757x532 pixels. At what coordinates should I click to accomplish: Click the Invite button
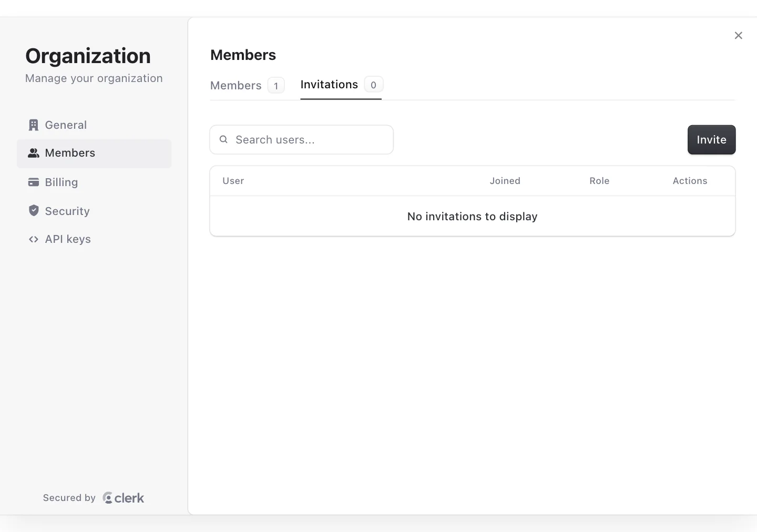711,140
